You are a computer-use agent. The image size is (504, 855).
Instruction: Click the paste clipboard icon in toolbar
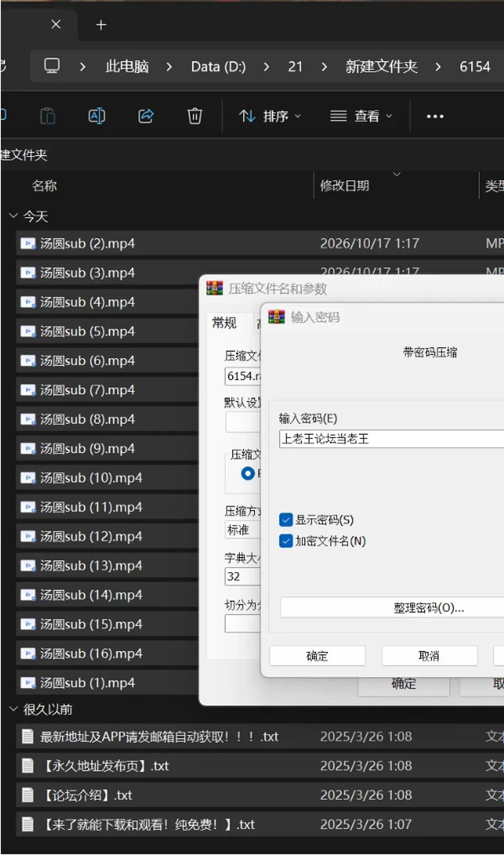tap(48, 116)
